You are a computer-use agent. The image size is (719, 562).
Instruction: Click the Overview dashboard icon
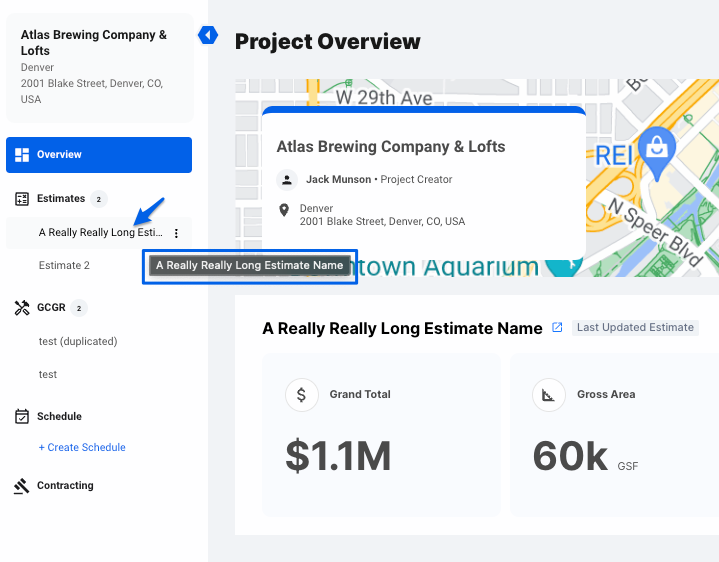[x=22, y=155]
